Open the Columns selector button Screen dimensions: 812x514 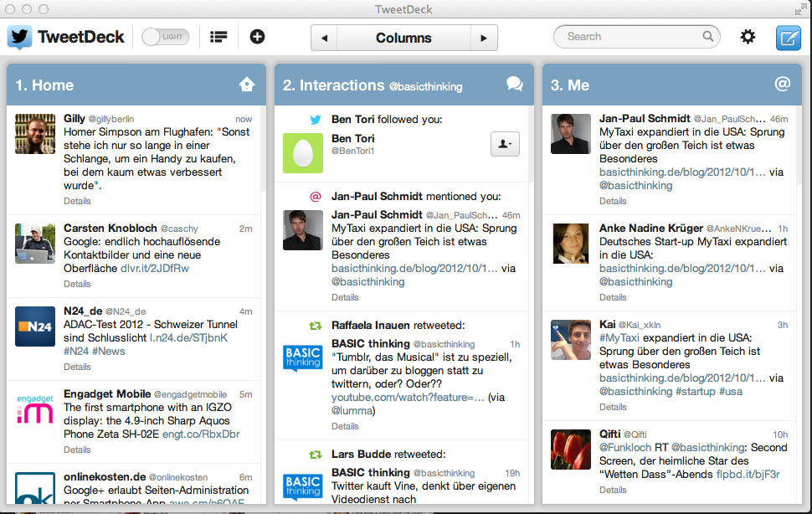[x=403, y=38]
